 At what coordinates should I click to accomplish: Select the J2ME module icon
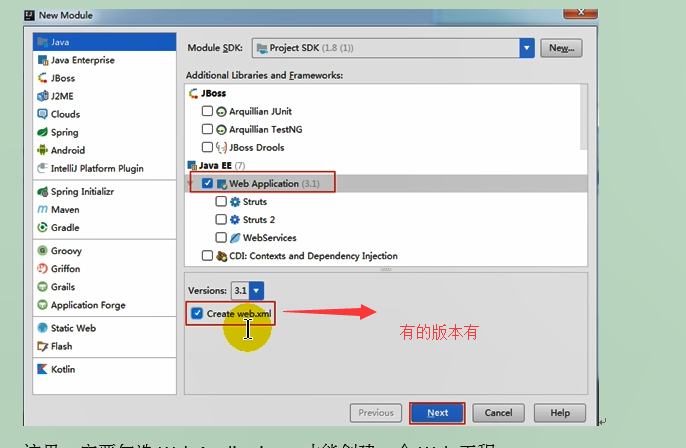[x=42, y=96]
